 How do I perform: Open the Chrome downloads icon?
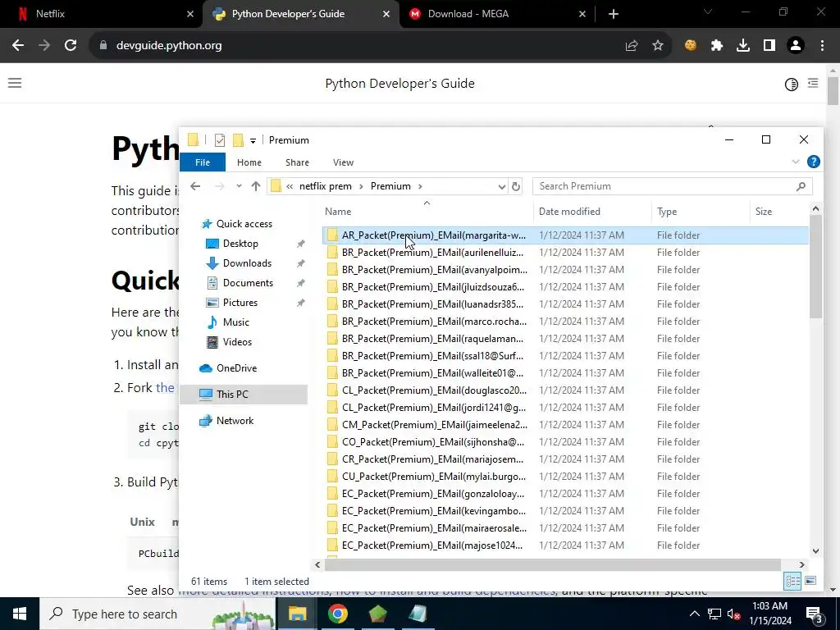[x=743, y=46]
